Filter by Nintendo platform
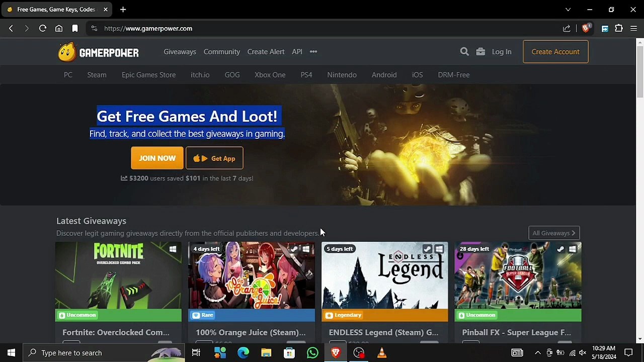The width and height of the screenshot is (644, 362). [x=342, y=75]
